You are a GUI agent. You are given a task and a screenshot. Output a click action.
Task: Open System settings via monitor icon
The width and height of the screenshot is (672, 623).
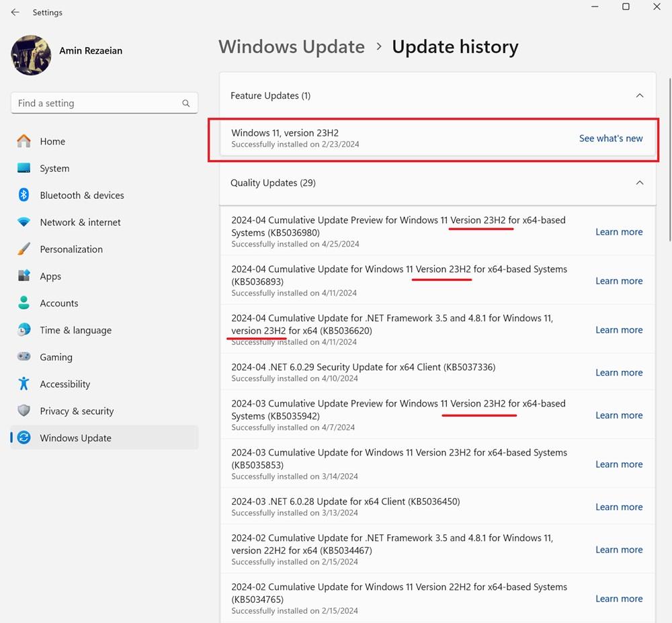24,169
